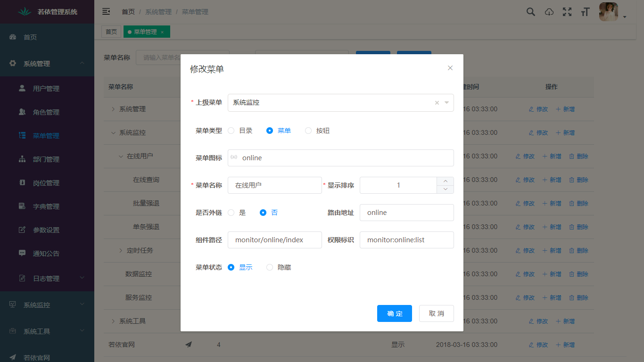644x362 pixels.
Task: Click the 若依管理系统 logo
Action: click(47, 12)
